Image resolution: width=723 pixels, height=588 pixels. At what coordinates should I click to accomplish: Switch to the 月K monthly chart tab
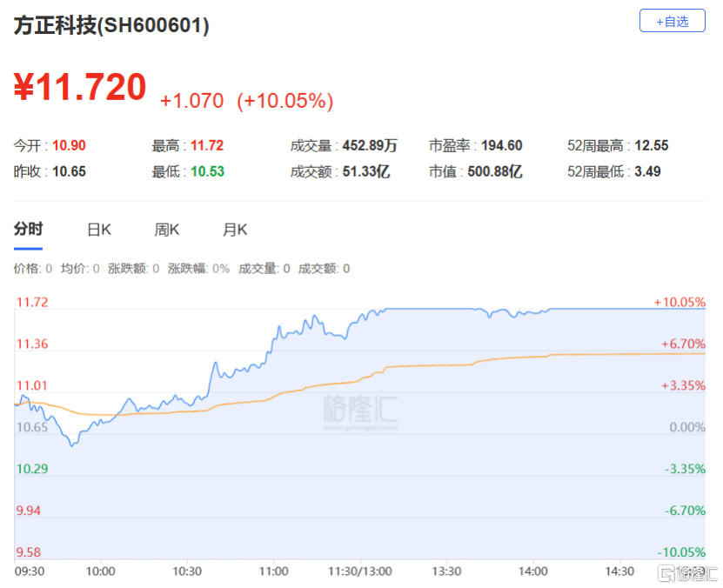[x=235, y=231]
